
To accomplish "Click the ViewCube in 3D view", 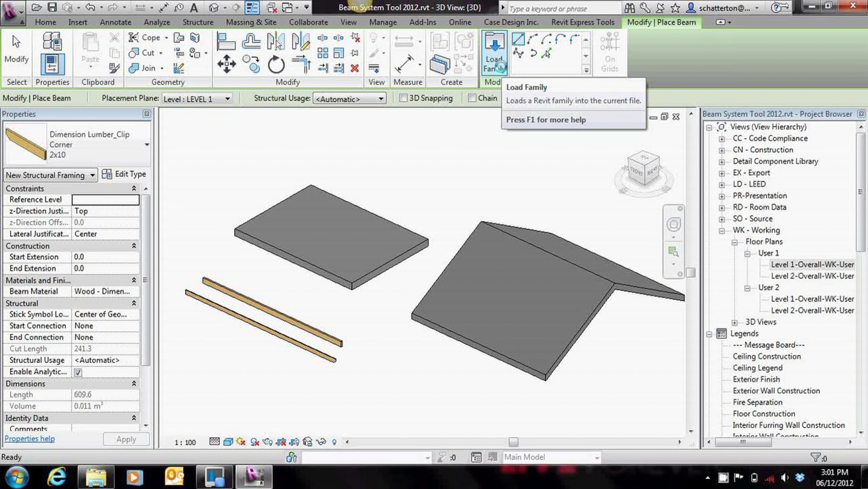I will (644, 169).
